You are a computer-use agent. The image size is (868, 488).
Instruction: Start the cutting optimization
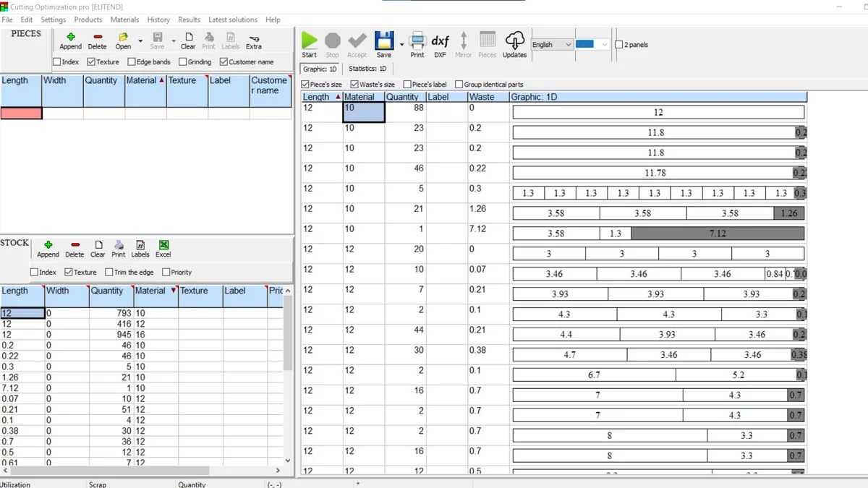[310, 44]
